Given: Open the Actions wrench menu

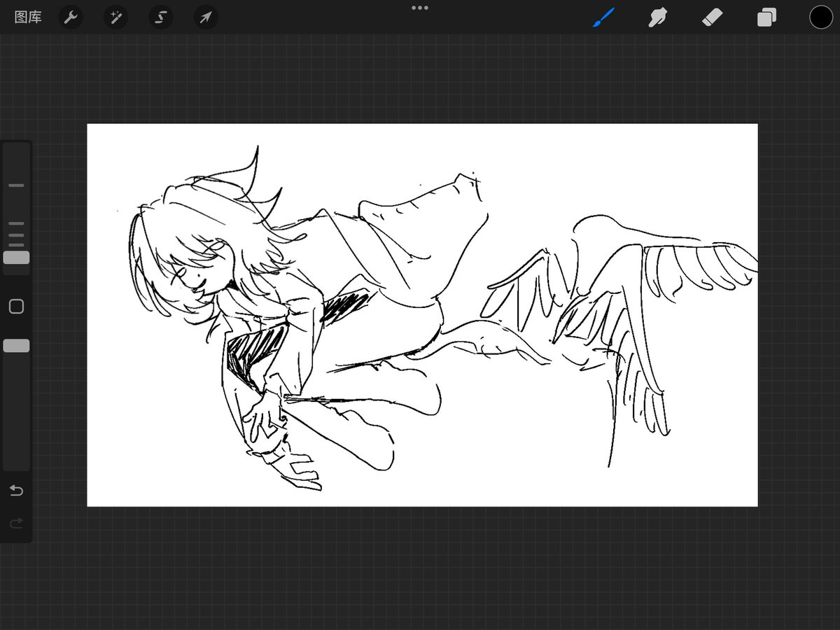Looking at the screenshot, I should point(70,17).
